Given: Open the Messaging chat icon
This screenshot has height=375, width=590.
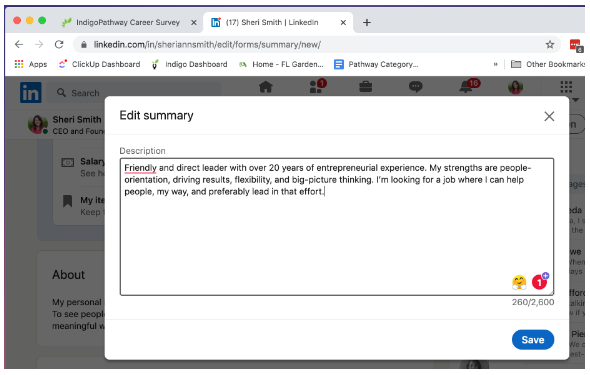Looking at the screenshot, I should tap(415, 87).
